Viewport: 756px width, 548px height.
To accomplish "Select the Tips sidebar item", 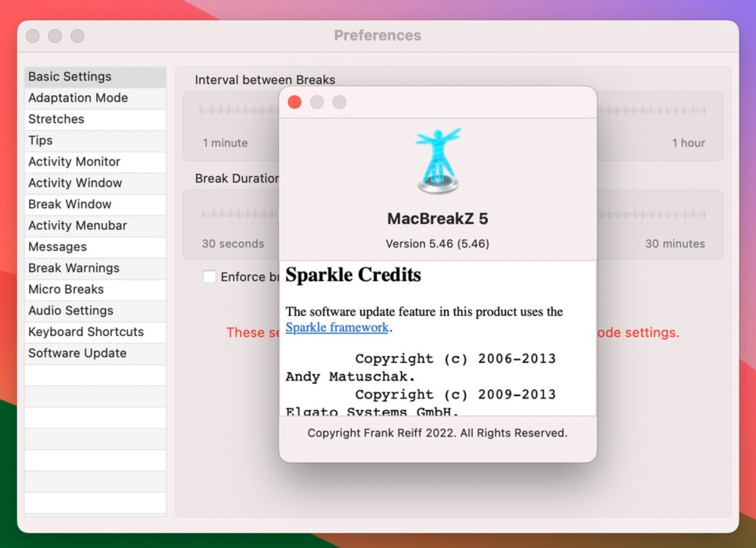I will 95,140.
